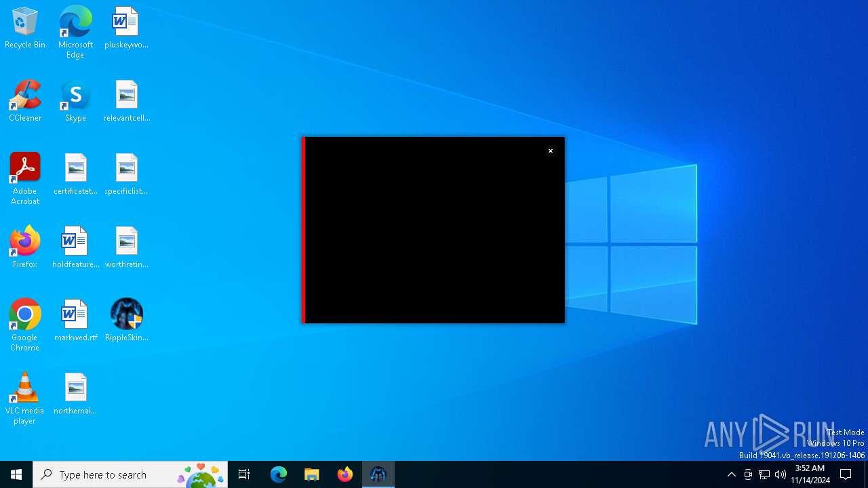Viewport: 868px width, 488px height.
Task: Close the black popup window
Action: coord(551,151)
